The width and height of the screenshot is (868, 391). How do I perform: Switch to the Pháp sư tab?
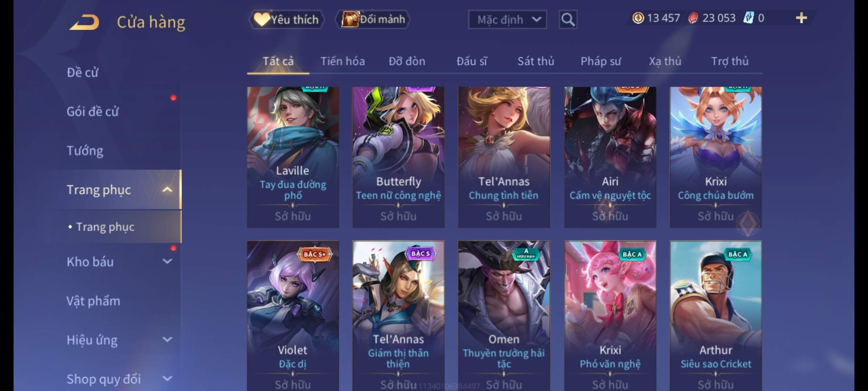[x=600, y=62]
